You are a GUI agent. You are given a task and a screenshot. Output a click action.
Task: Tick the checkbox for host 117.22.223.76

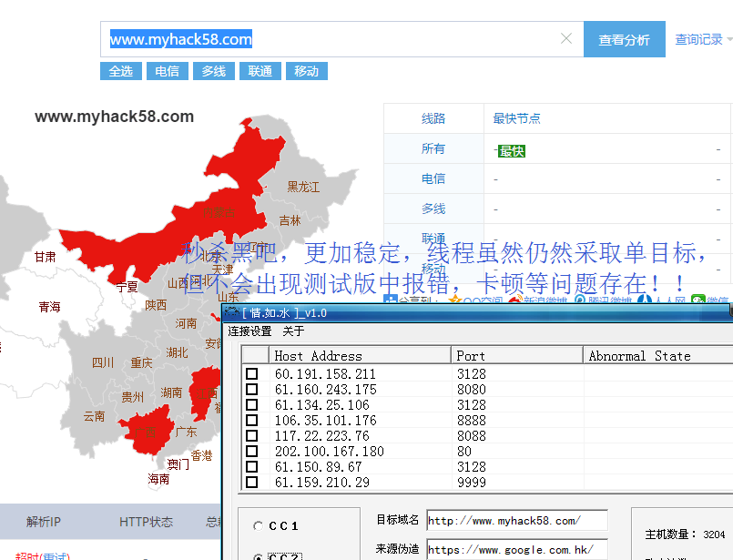[x=251, y=435]
